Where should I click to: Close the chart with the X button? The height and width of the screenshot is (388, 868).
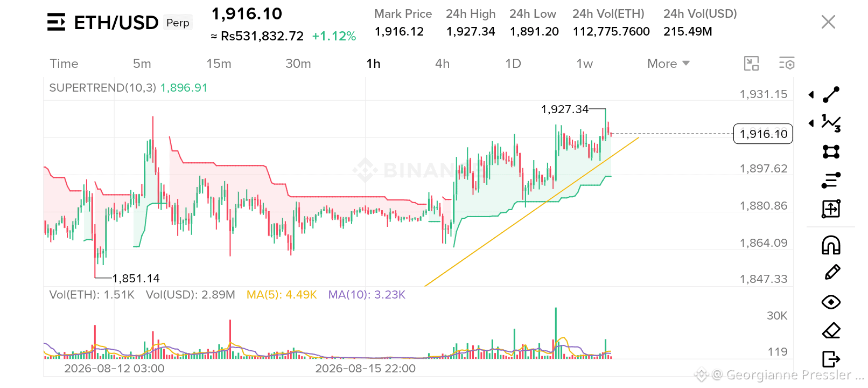[x=828, y=22]
